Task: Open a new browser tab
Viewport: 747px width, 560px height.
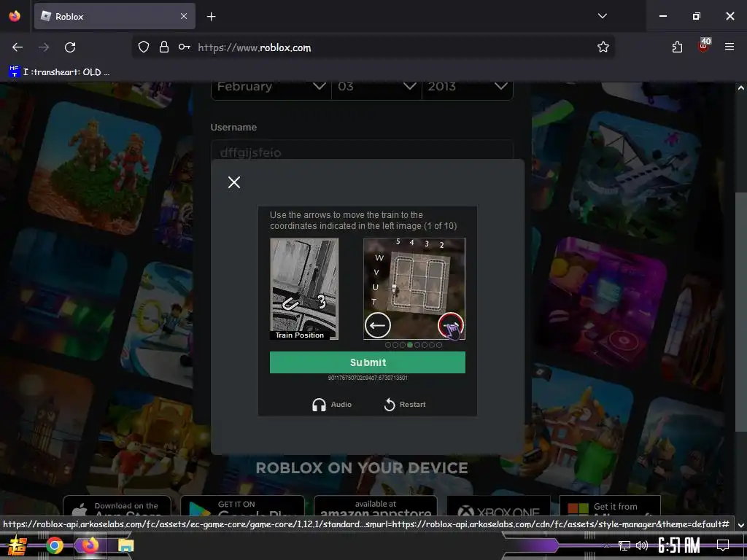Action: tap(211, 17)
